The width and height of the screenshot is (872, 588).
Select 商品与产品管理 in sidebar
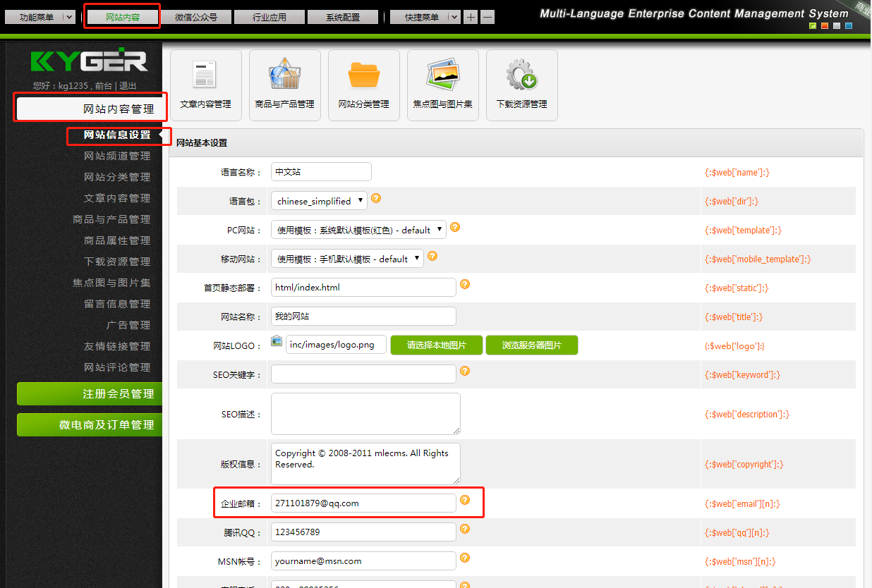tap(111, 219)
